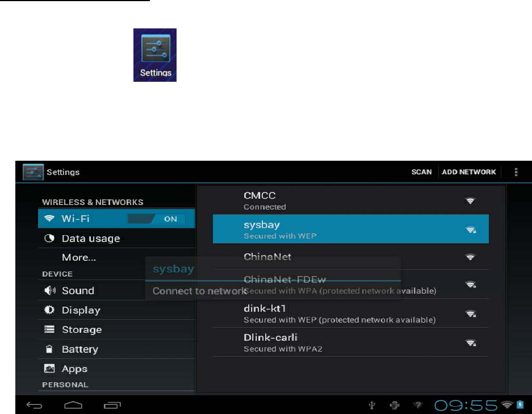Click the Data usage icon
This screenshot has width=532, height=414.
(49, 238)
